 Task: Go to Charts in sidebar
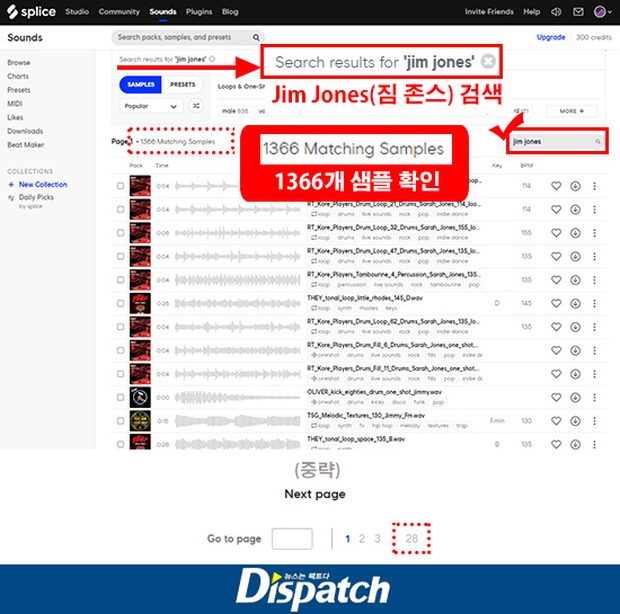(18, 76)
